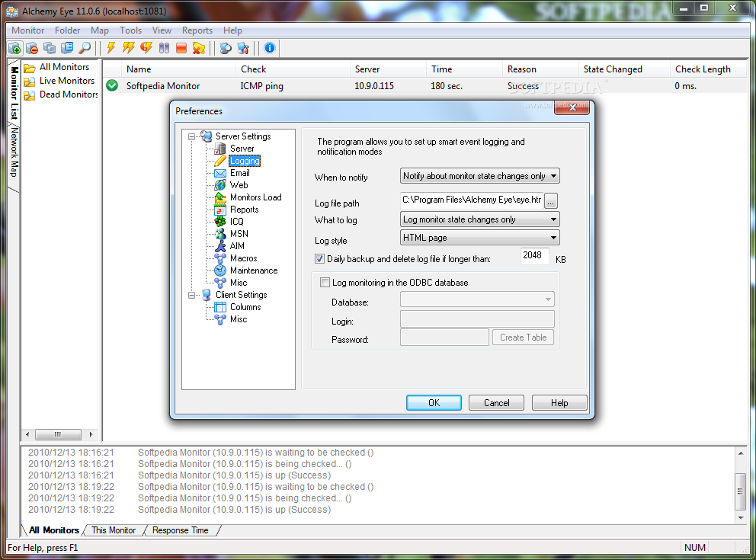Click the single lightning check-now icon
756x560 pixels.
click(111, 48)
